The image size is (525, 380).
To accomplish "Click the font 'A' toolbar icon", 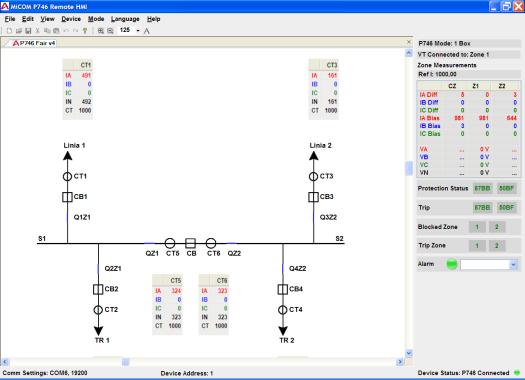I will click(x=146, y=31).
